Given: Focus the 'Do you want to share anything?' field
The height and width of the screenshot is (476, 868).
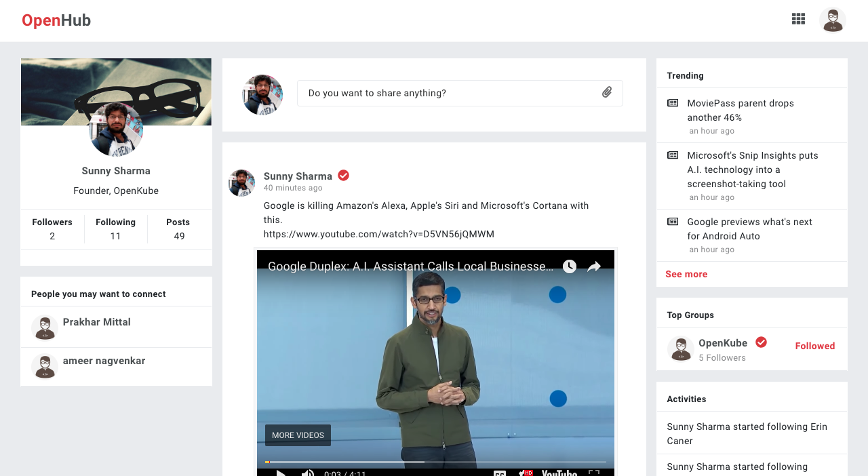Looking at the screenshot, I should 460,93.
